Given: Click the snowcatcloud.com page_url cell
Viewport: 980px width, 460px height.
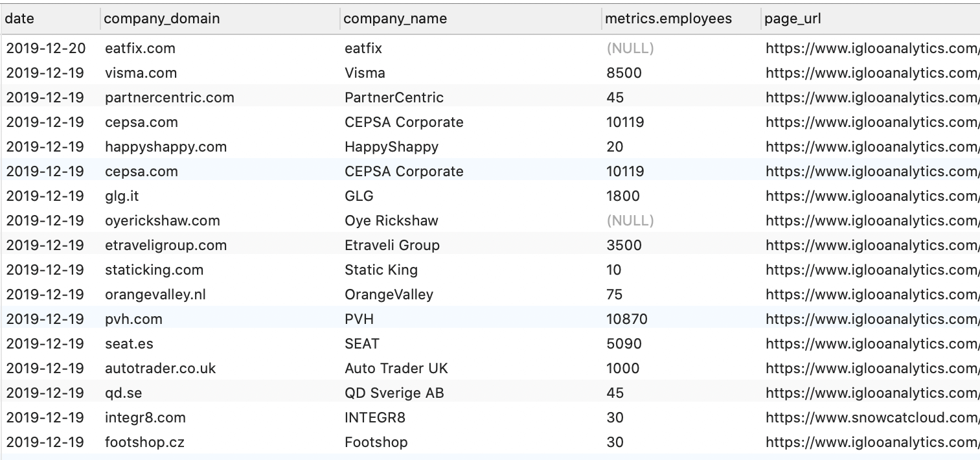Looking at the screenshot, I should click(x=872, y=418).
